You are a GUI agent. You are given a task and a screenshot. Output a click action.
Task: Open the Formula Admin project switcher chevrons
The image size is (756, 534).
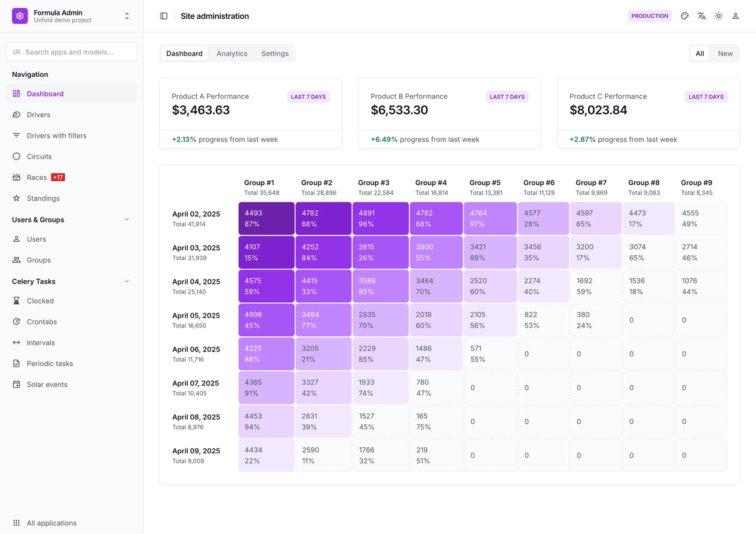click(x=127, y=16)
